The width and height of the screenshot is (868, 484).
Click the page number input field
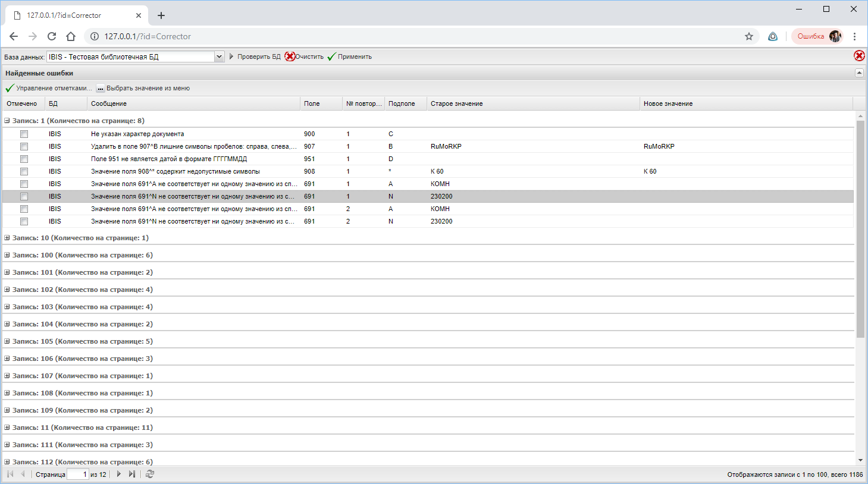77,474
